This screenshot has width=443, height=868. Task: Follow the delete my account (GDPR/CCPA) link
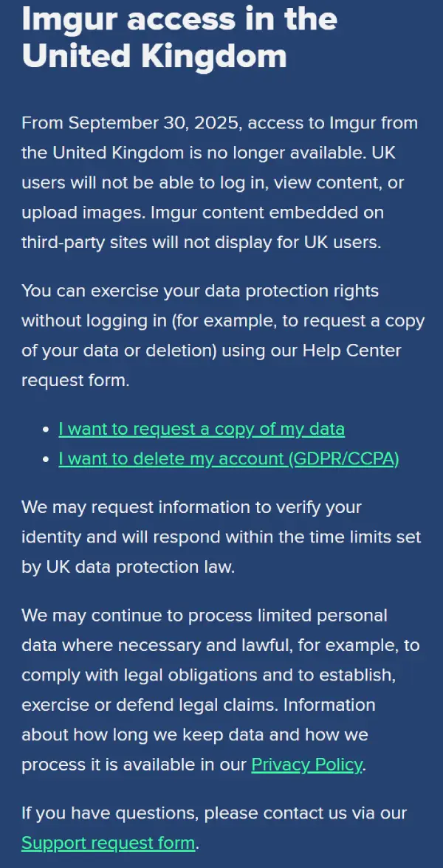coord(229,458)
